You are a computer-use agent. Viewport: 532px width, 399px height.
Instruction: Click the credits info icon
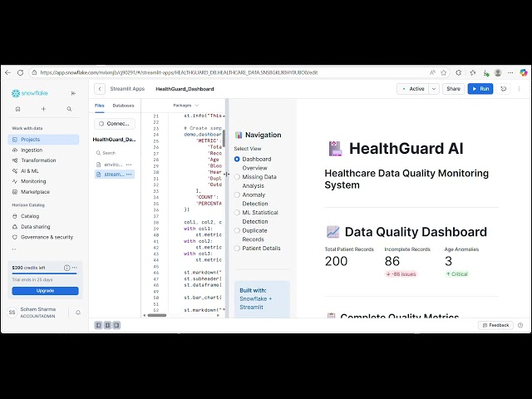[x=66, y=268]
